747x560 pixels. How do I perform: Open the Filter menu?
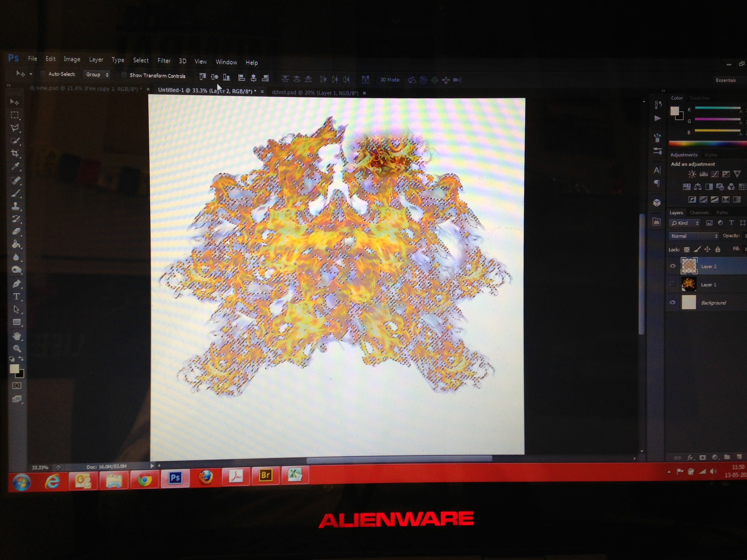[164, 60]
